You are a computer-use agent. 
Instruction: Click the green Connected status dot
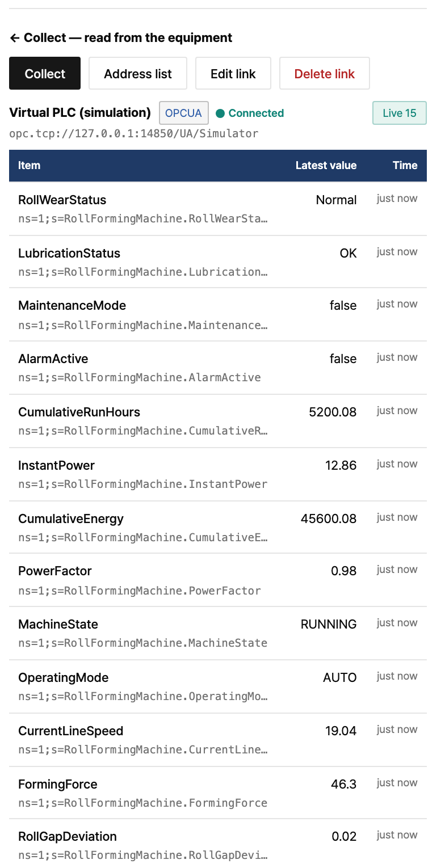220,113
